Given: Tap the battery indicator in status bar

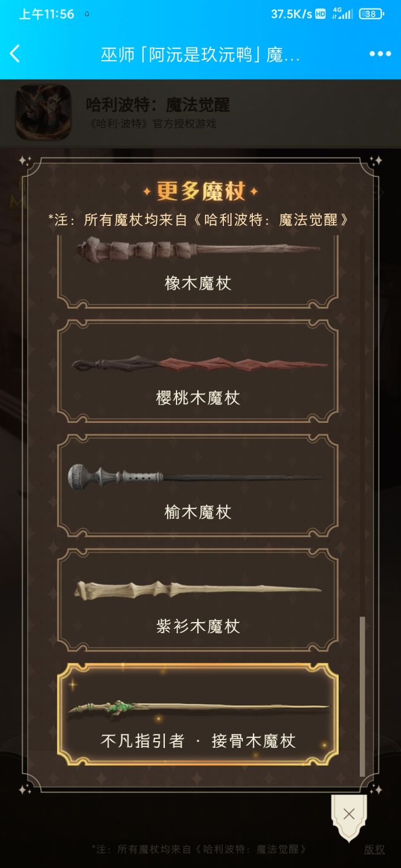Looking at the screenshot, I should (371, 14).
